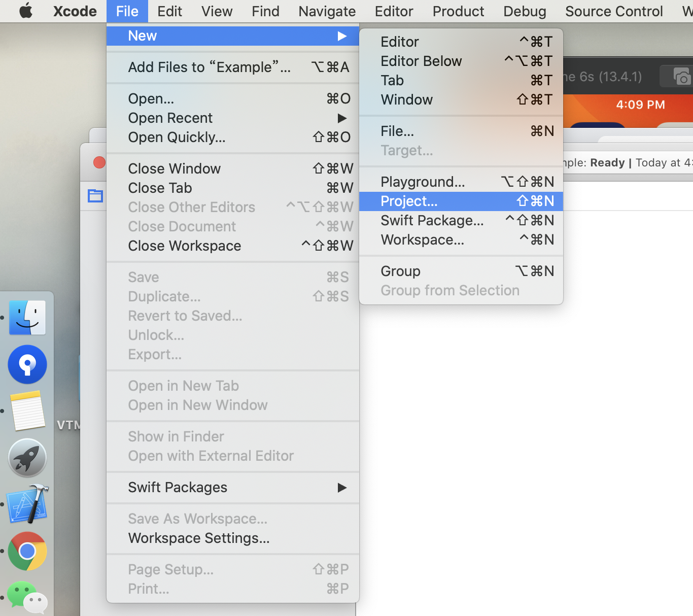Select New Editor from submenu
Screen dimensions: 693x616
tap(461, 42)
